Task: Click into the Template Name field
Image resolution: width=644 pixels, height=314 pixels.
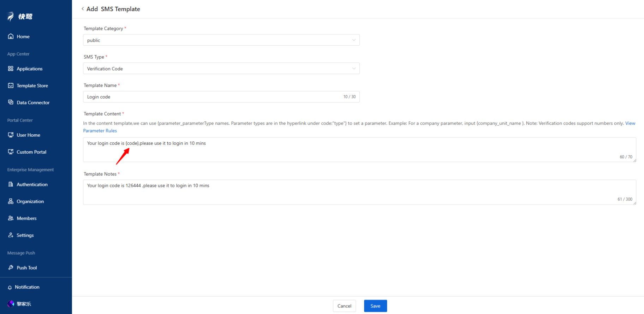Action: pos(212,97)
